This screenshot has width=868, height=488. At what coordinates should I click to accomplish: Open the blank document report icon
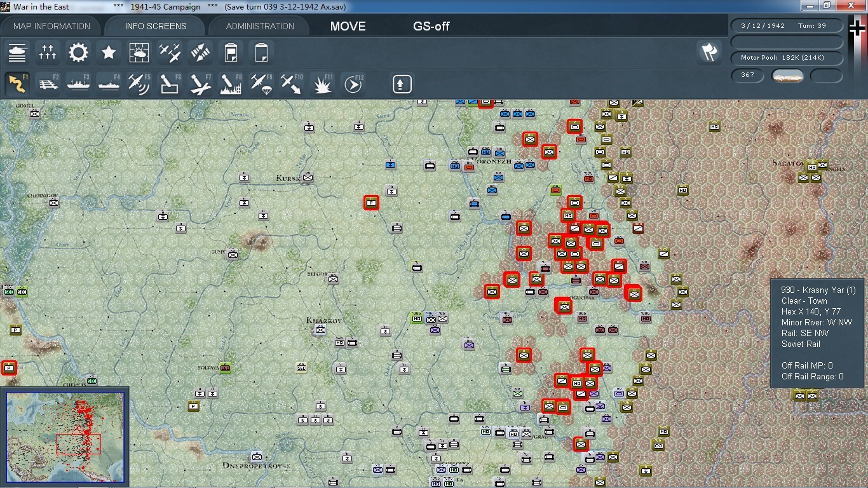(261, 52)
